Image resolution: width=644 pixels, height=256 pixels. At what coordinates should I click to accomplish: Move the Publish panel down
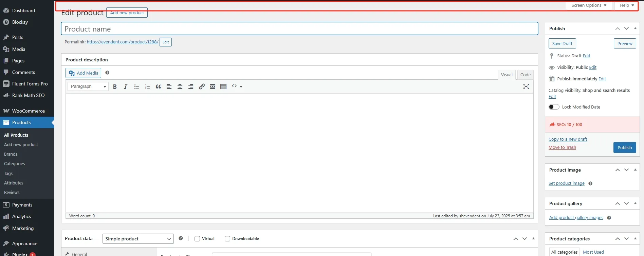click(x=626, y=28)
